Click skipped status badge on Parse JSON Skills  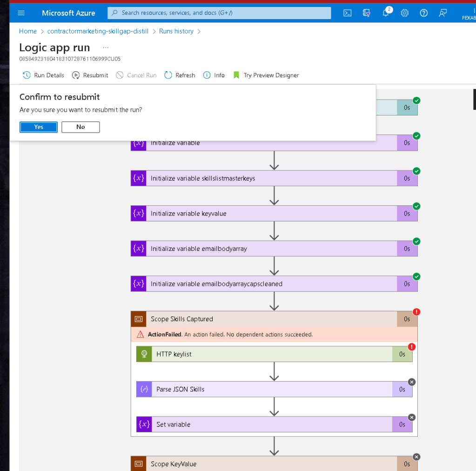(412, 382)
